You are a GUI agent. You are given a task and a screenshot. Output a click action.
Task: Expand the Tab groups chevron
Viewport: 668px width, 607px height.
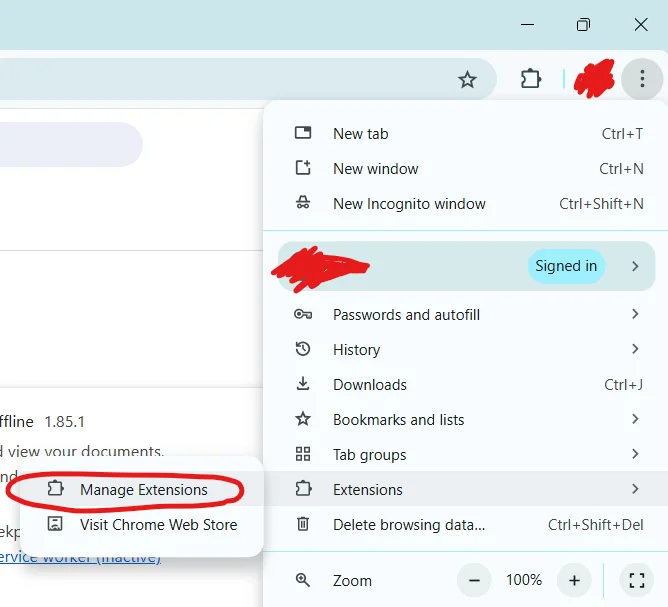point(635,454)
